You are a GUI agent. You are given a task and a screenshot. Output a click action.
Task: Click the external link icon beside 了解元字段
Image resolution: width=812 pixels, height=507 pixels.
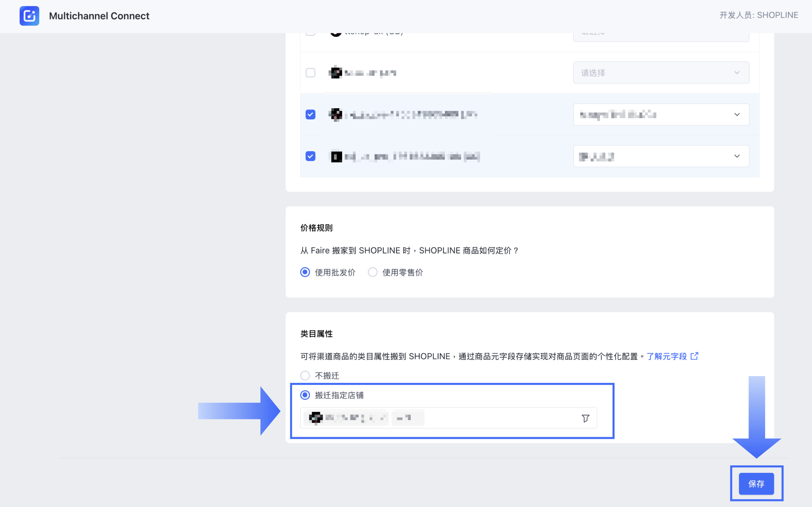pos(694,356)
